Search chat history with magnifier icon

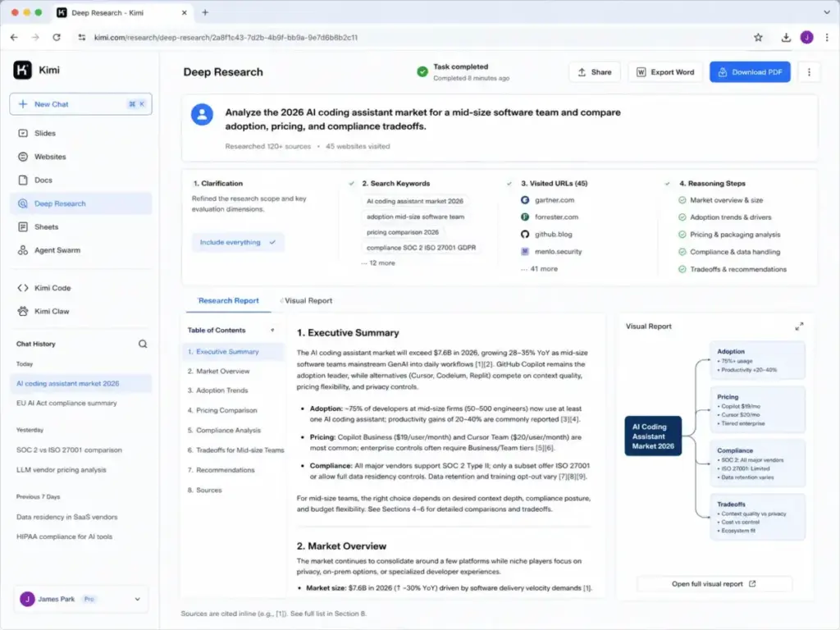click(143, 344)
